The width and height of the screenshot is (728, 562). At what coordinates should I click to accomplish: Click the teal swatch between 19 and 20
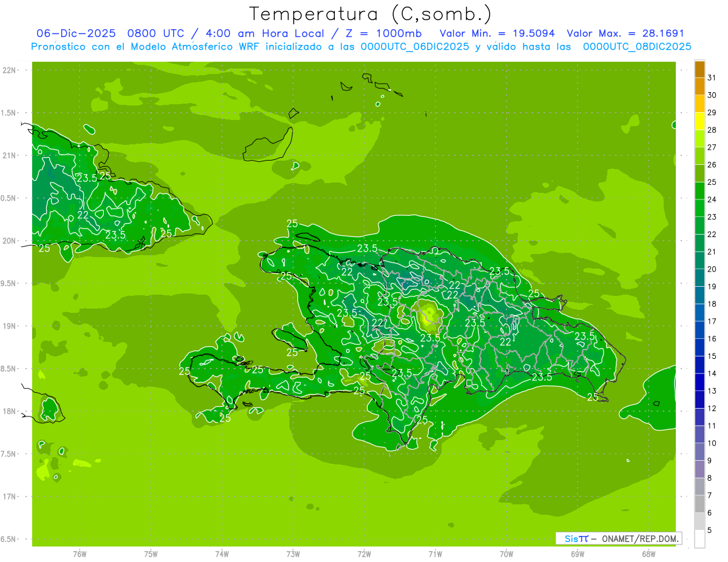(x=699, y=278)
